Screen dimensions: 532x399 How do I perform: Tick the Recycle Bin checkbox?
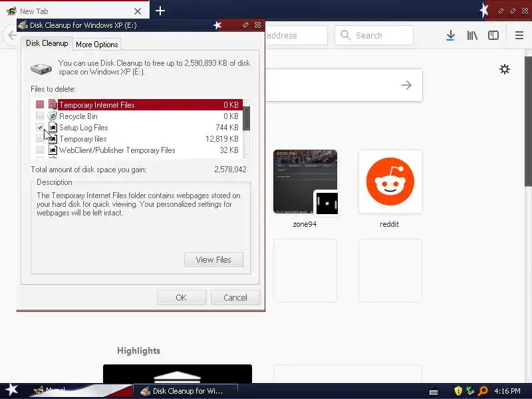40,116
